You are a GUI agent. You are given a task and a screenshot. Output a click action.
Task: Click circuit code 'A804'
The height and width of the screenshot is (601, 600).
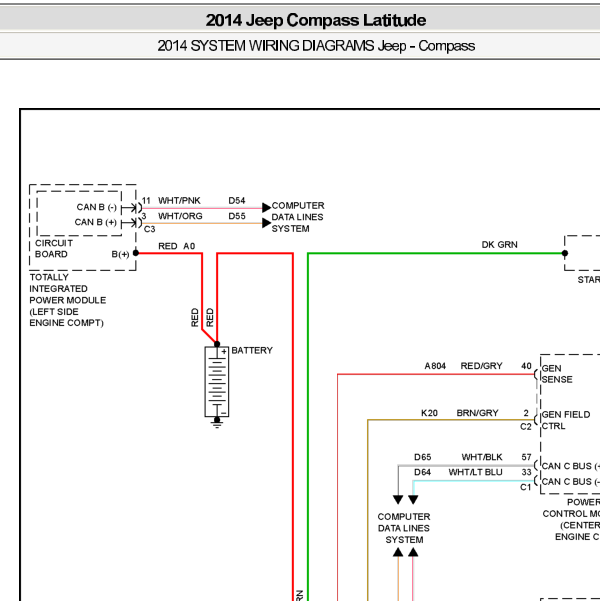435,366
